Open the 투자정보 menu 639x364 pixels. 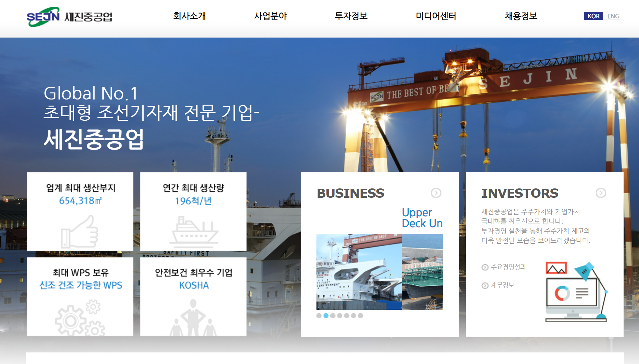coord(351,16)
